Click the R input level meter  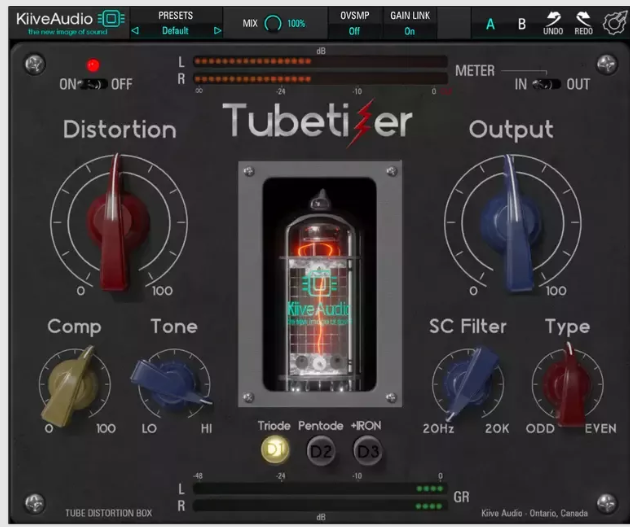coord(320,79)
